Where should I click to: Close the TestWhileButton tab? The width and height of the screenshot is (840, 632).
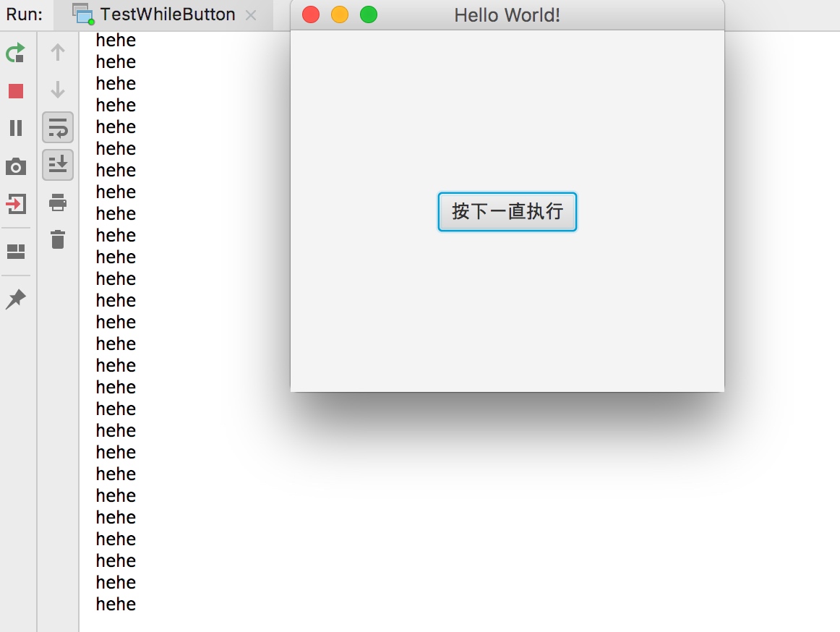pyautogui.click(x=249, y=14)
